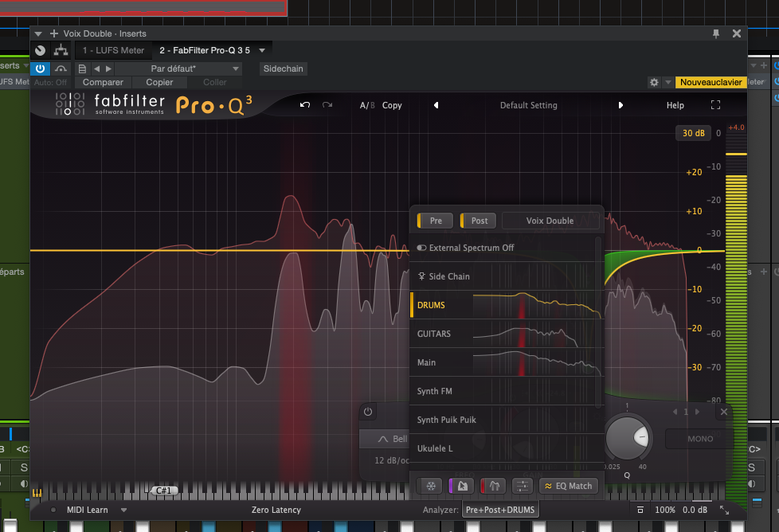The width and height of the screenshot is (779, 532).
Task: Click the full screen mode icon
Action: (715, 105)
